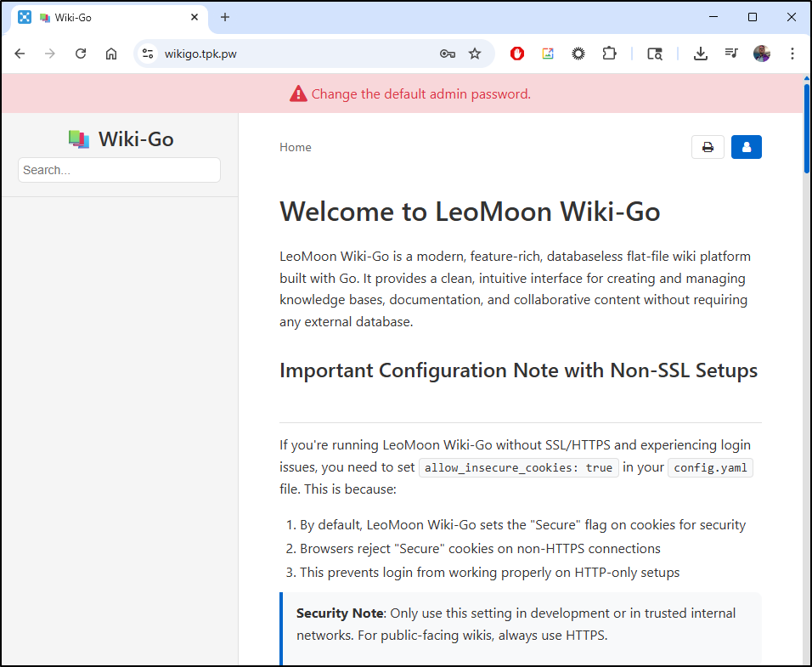Open browser downloads

701,54
